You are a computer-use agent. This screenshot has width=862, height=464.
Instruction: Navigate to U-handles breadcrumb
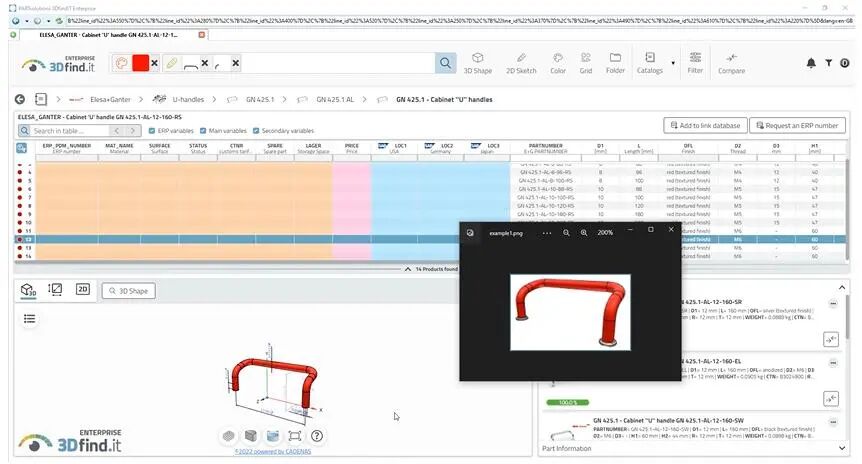188,100
